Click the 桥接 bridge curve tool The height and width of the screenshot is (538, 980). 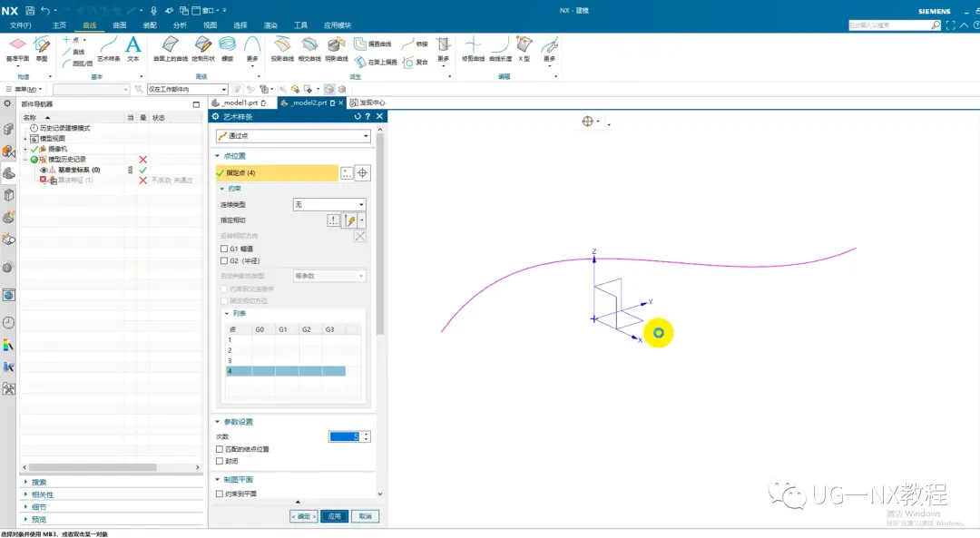(x=416, y=44)
